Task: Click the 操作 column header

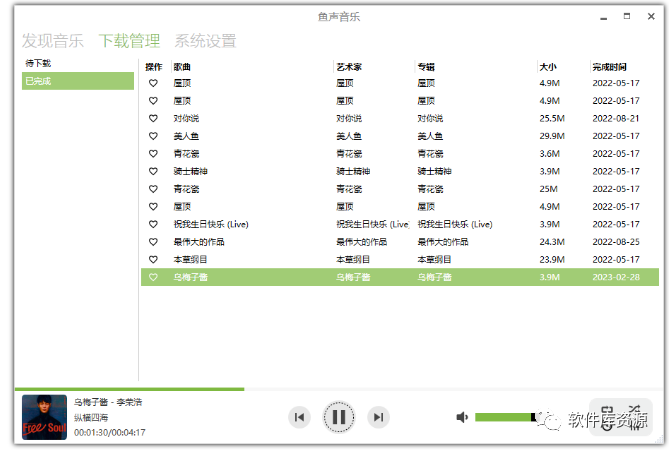Action: pos(154,67)
